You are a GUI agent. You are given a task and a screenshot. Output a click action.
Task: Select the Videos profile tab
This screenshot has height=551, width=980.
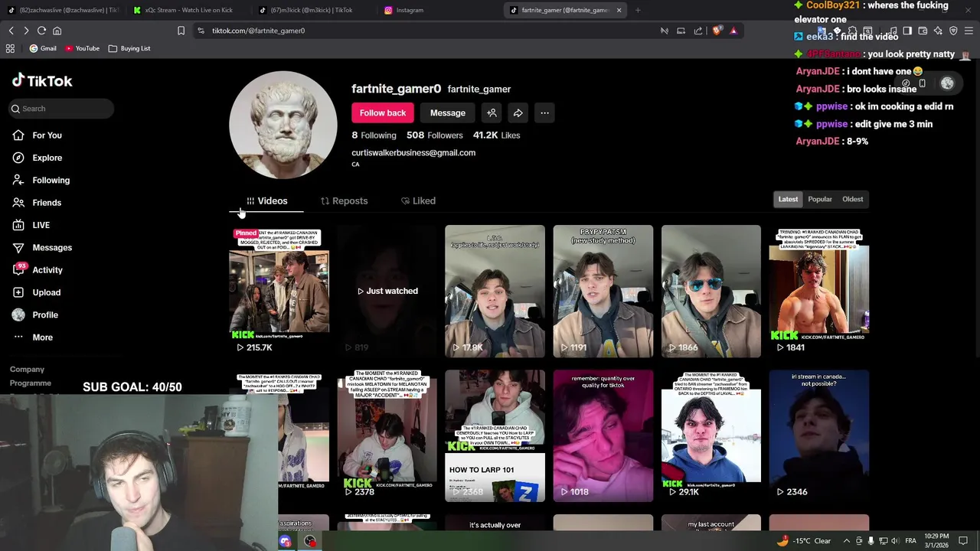tap(266, 201)
